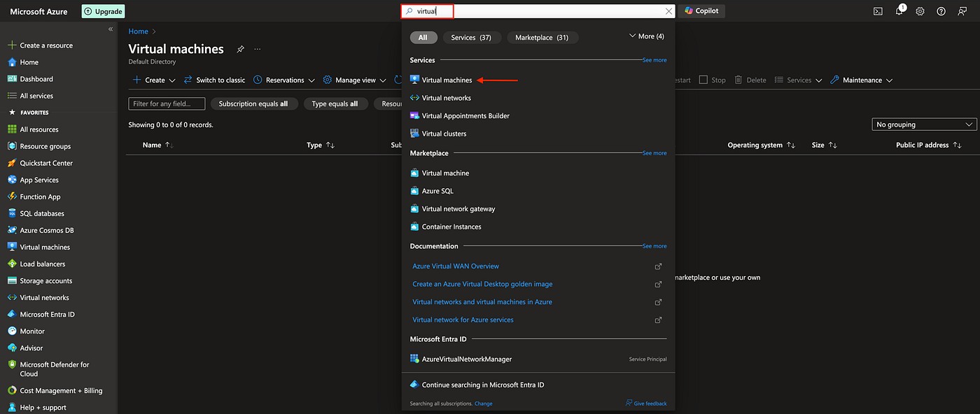Viewport: 980px width, 414px height.
Task: Open the help question mark icon
Action: 941,11
